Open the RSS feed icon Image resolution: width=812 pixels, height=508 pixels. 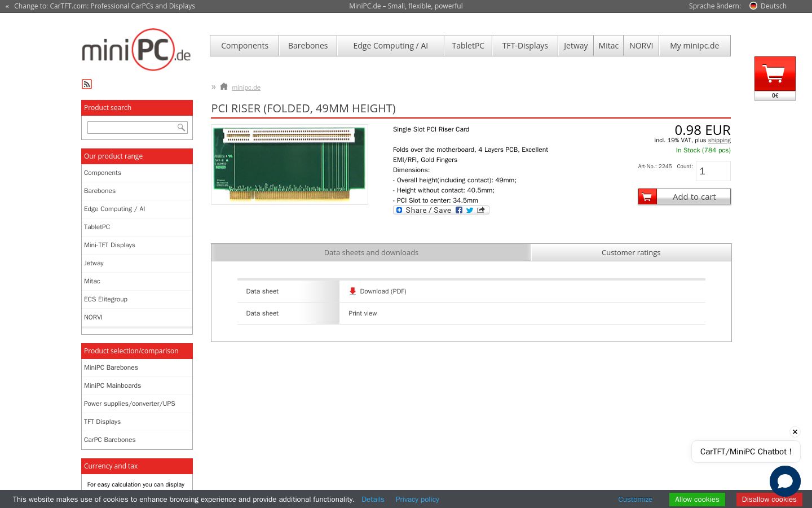click(87, 84)
